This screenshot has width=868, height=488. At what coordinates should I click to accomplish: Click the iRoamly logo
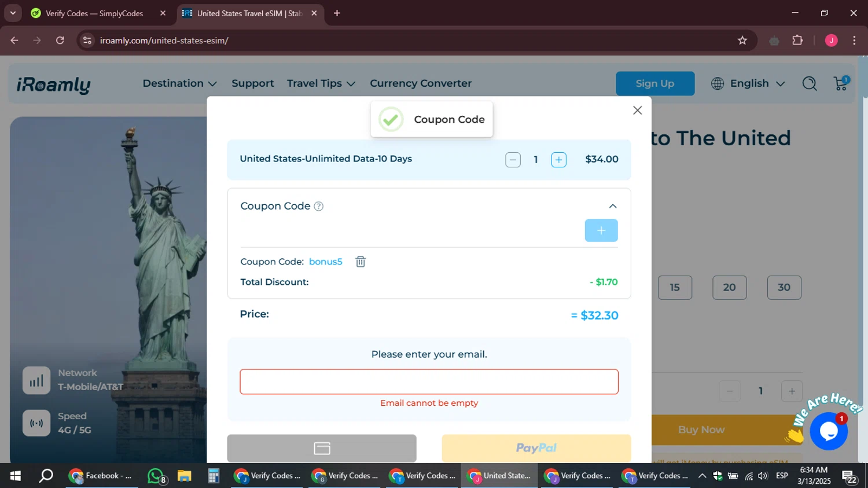(53, 85)
